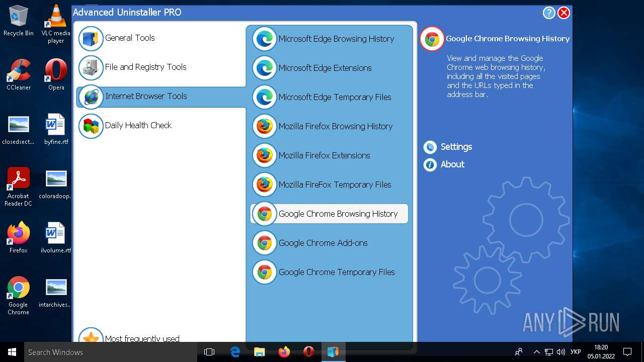Click Chrome icon beside Add-ons
Image resolution: width=644 pixels, height=362 pixels.
(264, 243)
